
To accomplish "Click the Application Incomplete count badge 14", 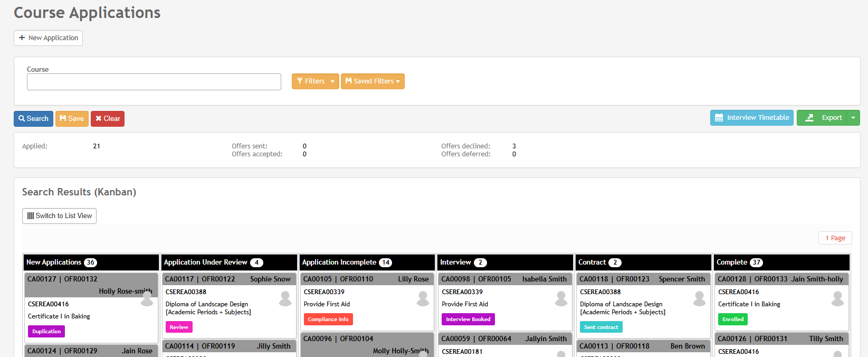I will 386,262.
